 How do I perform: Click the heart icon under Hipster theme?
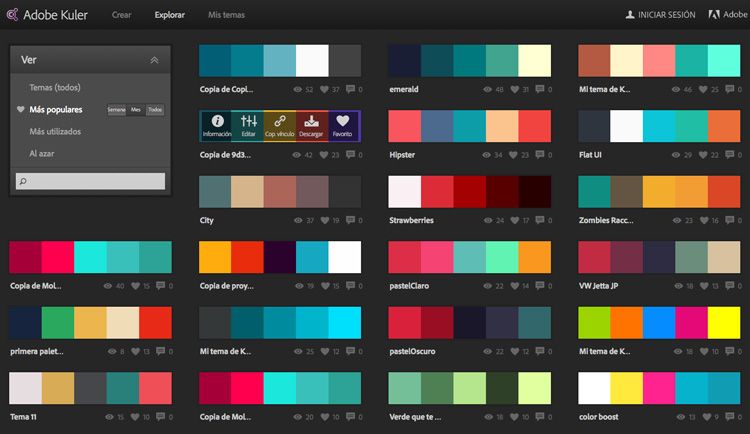pyautogui.click(x=514, y=155)
